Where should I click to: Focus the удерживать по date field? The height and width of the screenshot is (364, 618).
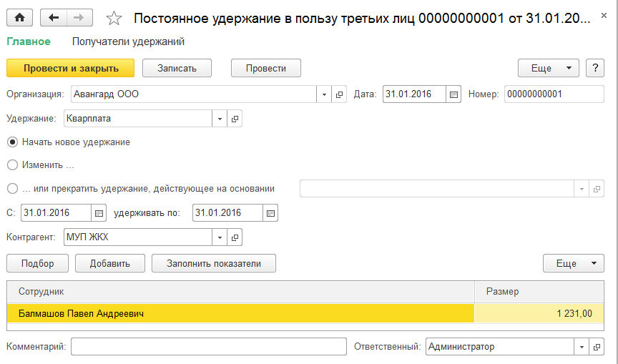tap(227, 213)
